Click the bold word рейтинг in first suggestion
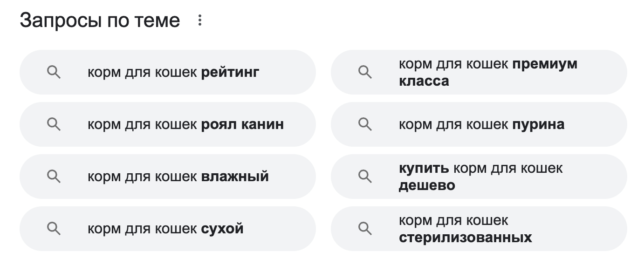The image size is (644, 272). (x=230, y=73)
